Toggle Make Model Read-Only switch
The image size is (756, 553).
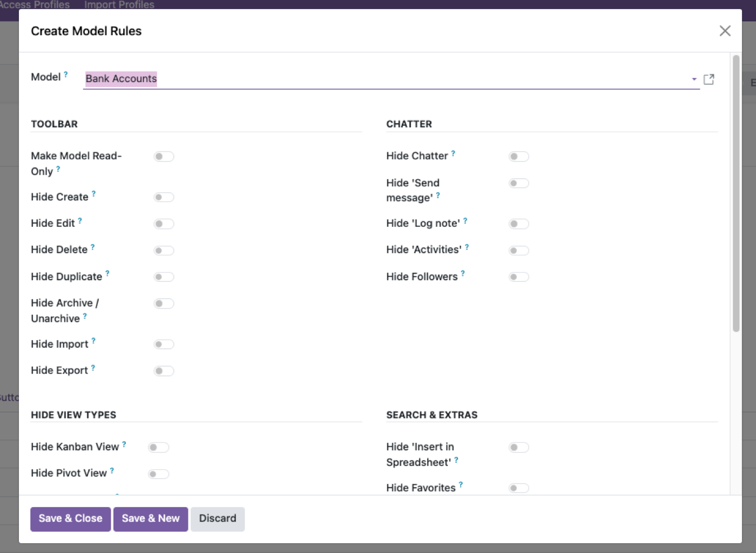click(164, 157)
